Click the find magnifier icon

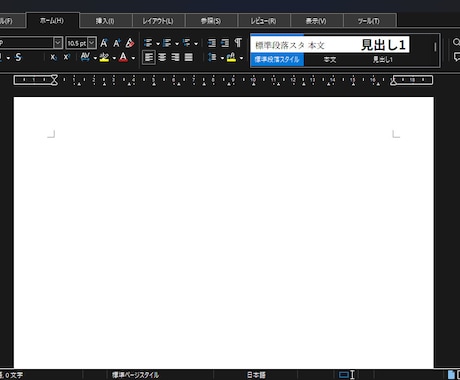(456, 42)
